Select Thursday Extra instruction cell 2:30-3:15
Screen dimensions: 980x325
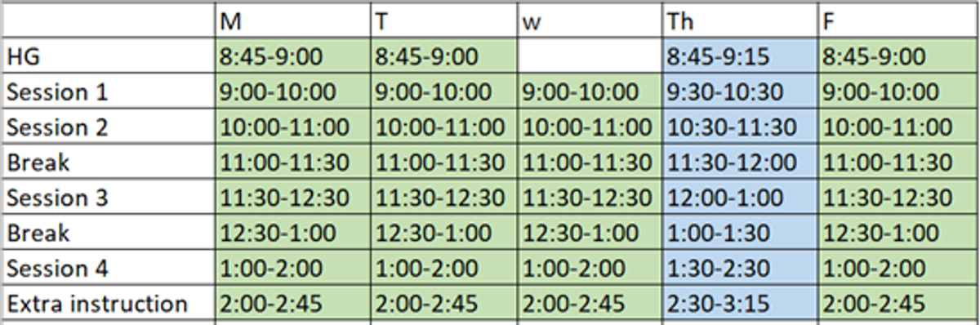[x=740, y=304]
